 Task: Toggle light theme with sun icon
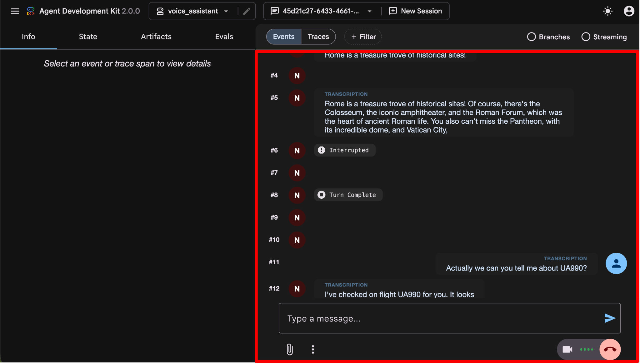[607, 11]
